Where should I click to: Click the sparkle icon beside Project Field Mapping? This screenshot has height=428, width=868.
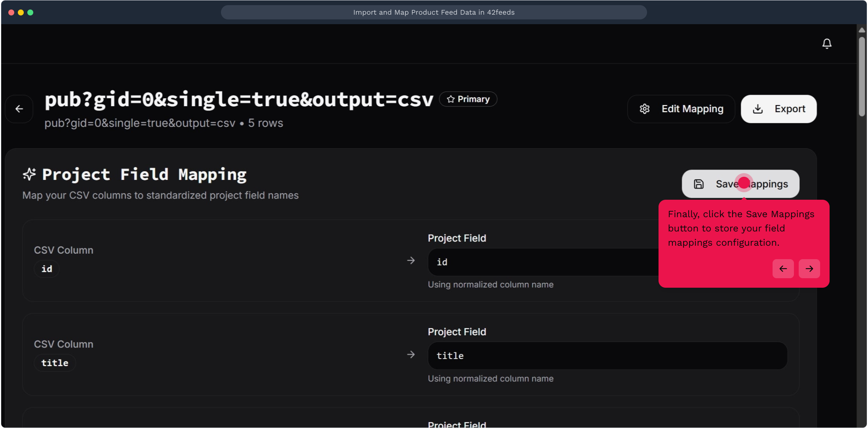[x=29, y=174]
